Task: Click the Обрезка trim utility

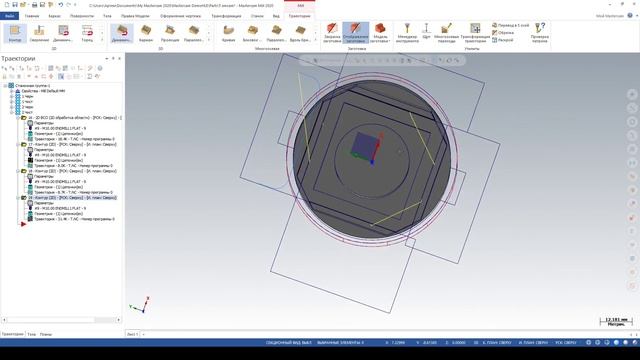Action: pyautogui.click(x=503, y=33)
